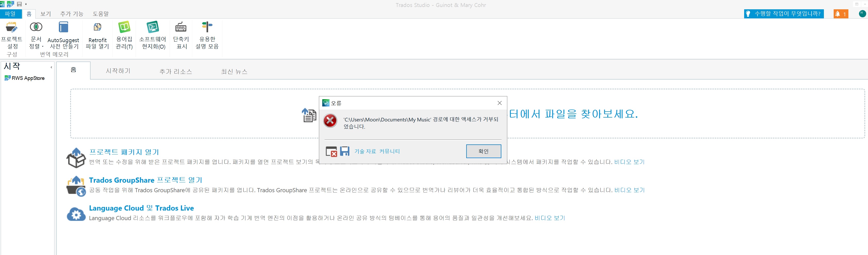Click the 시작 pane heading

[x=12, y=66]
